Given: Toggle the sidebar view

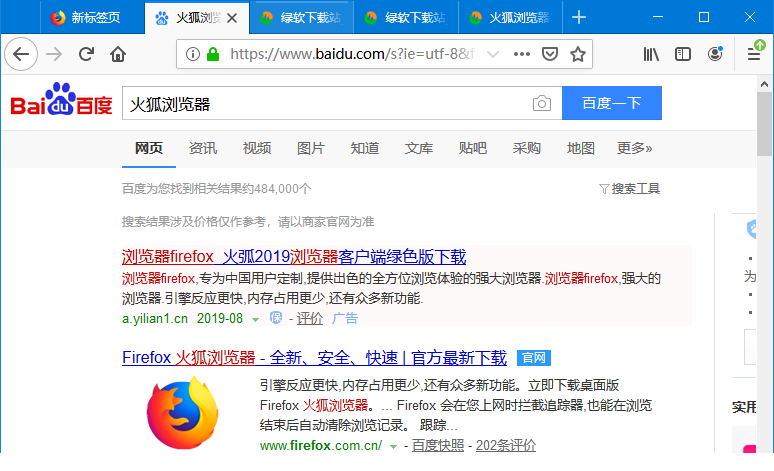Looking at the screenshot, I should pos(683,54).
